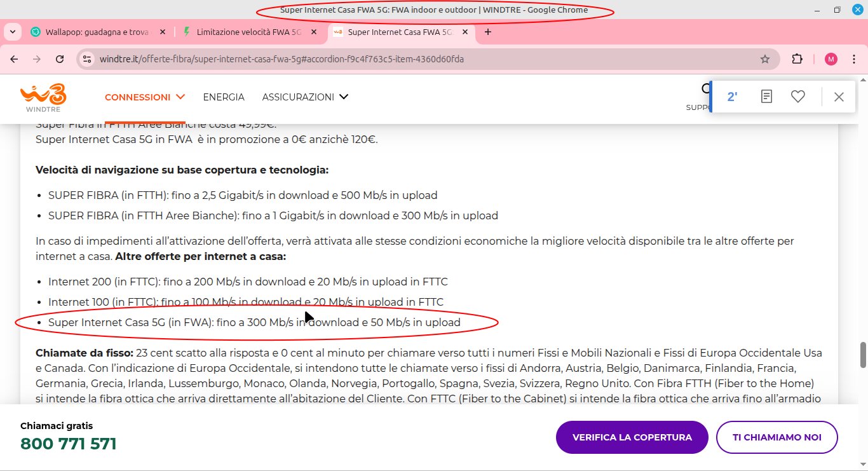Click the TI CHIAMIAMO NOI button
This screenshot has width=868, height=471.
[776, 437]
